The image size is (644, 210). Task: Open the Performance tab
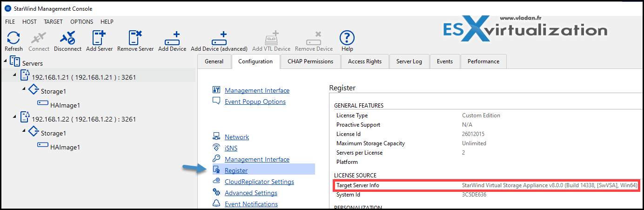click(x=483, y=61)
